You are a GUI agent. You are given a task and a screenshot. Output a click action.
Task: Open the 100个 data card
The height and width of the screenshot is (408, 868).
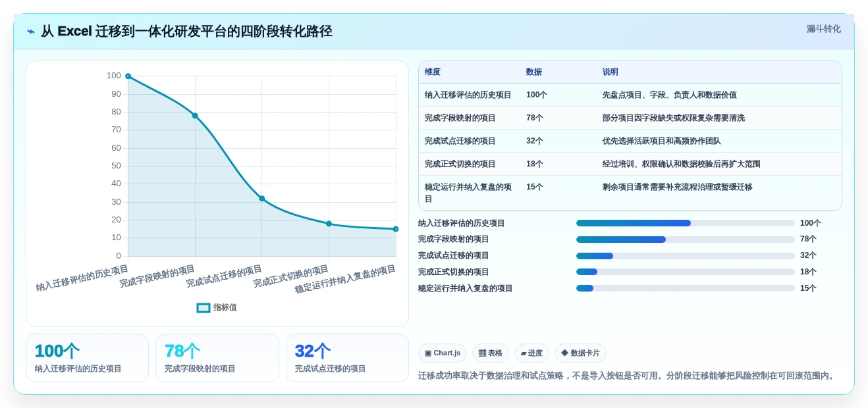pyautogui.click(x=87, y=358)
